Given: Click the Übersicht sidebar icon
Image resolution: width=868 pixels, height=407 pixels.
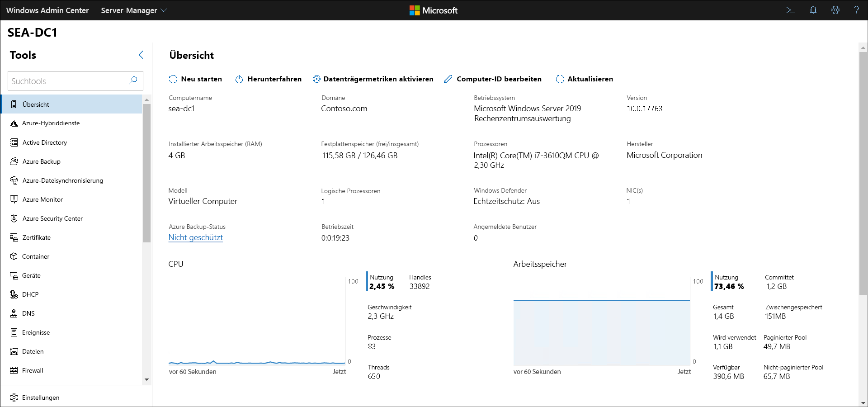Looking at the screenshot, I should pos(14,104).
